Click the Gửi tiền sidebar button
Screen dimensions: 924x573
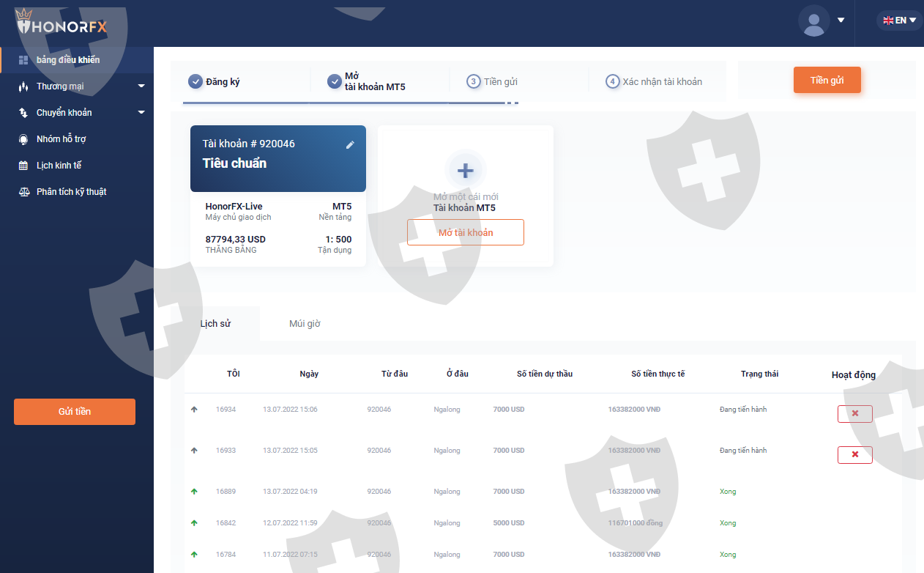click(x=75, y=412)
